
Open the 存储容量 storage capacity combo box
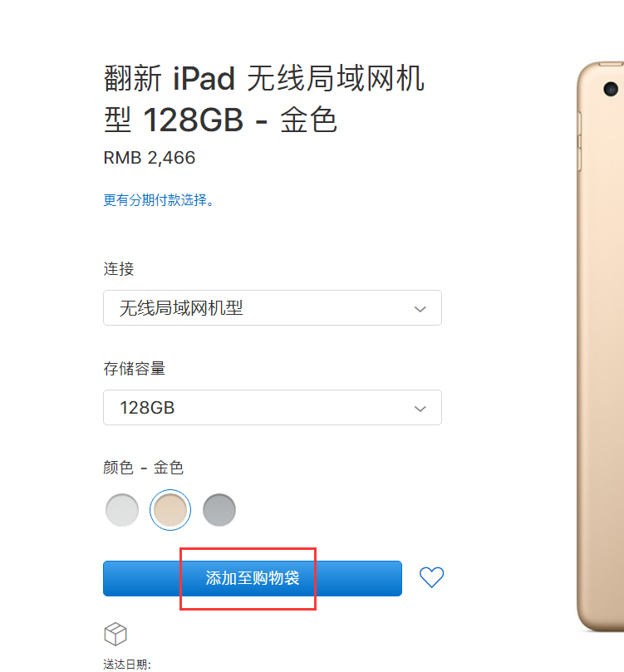[x=273, y=407]
